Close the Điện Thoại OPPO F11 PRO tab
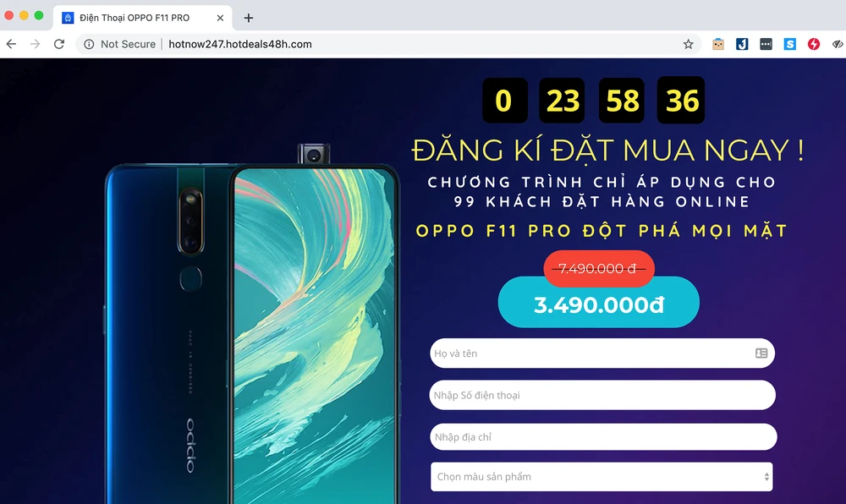Screen dimensions: 846x504 pyautogui.click(x=220, y=18)
